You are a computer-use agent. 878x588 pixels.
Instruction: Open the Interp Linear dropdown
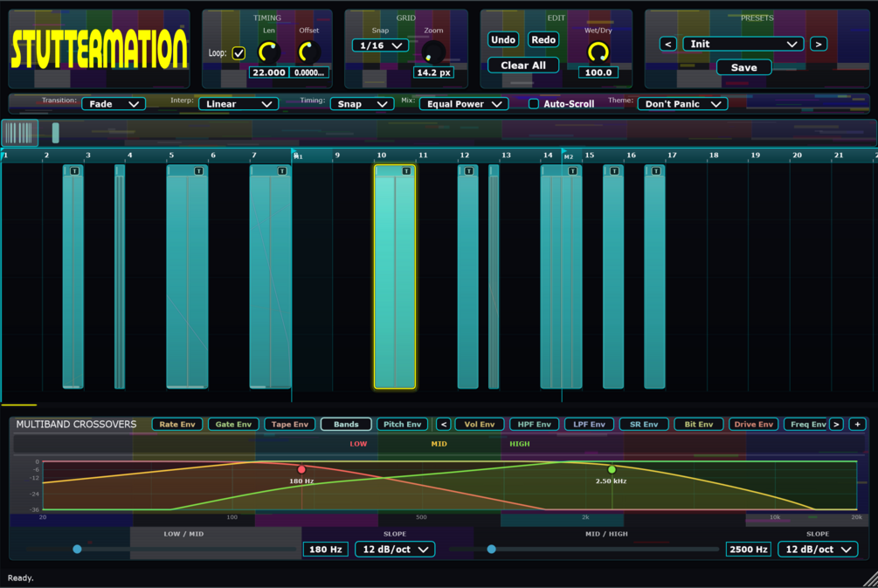tap(239, 104)
